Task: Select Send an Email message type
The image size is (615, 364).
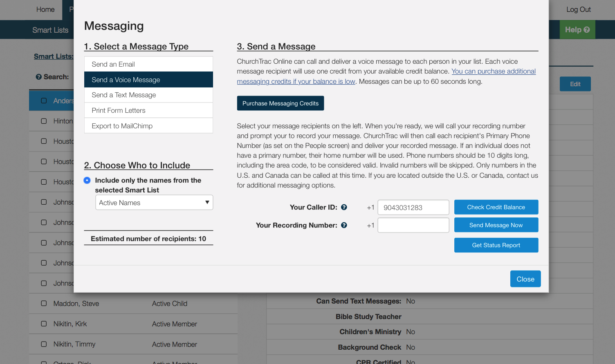Action: tap(148, 64)
